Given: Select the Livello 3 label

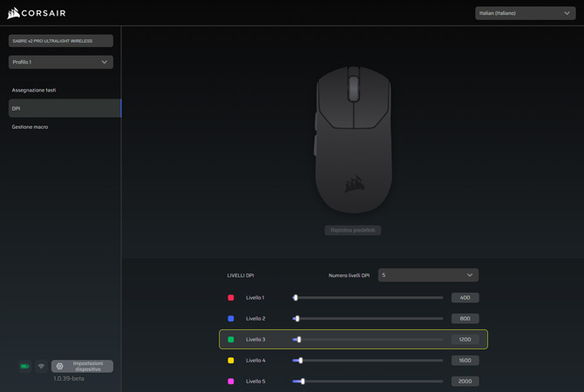Looking at the screenshot, I should [x=255, y=340].
